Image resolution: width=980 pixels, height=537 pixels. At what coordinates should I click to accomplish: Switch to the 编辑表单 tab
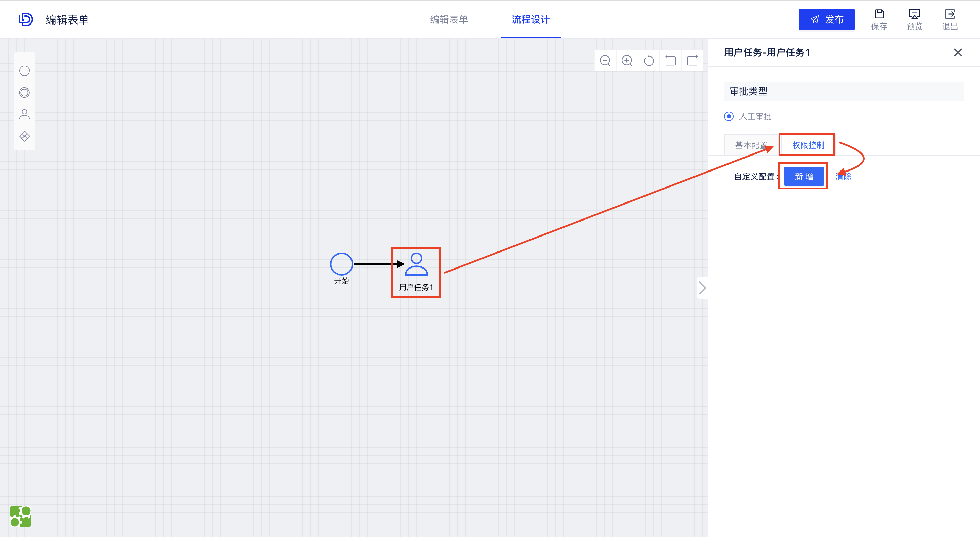coord(449,19)
